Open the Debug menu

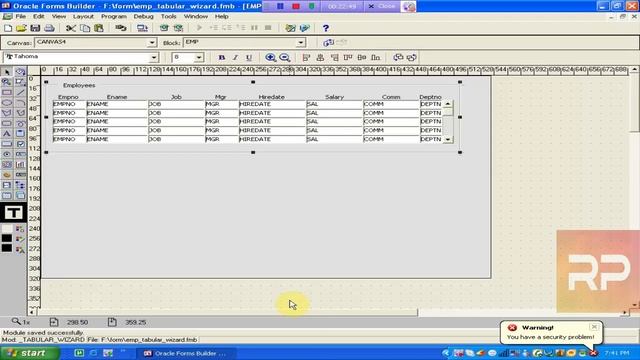coord(144,16)
